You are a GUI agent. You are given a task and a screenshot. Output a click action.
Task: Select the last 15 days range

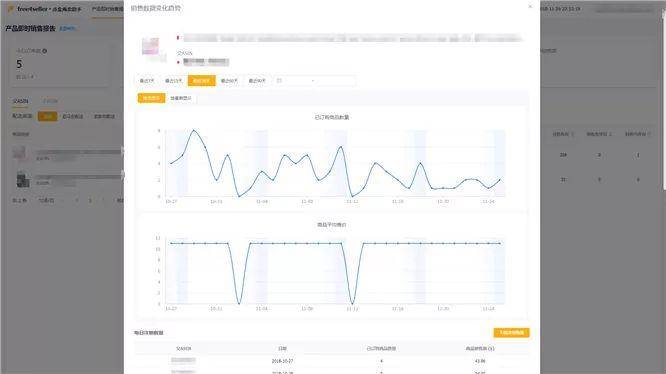tap(173, 81)
